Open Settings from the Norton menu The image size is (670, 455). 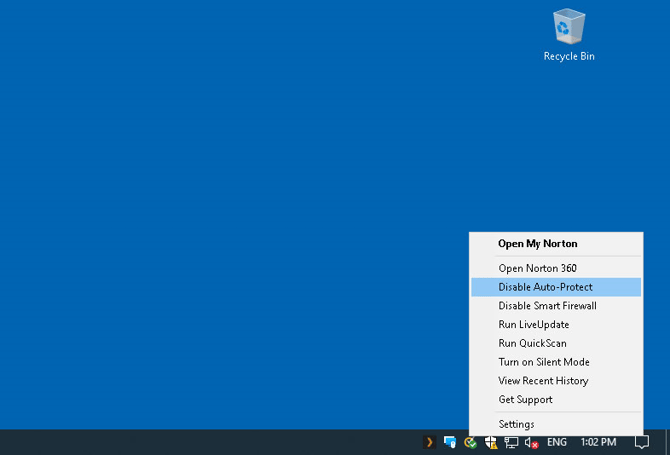tap(516, 424)
